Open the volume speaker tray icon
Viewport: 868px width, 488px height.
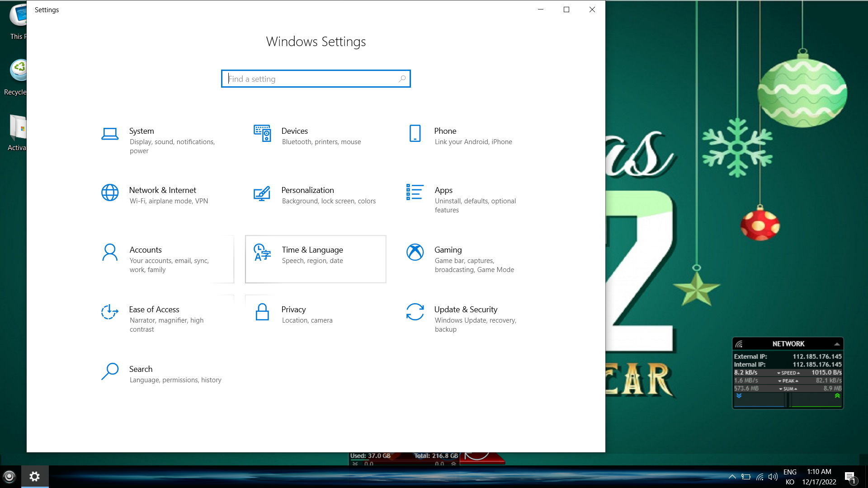[x=773, y=477]
